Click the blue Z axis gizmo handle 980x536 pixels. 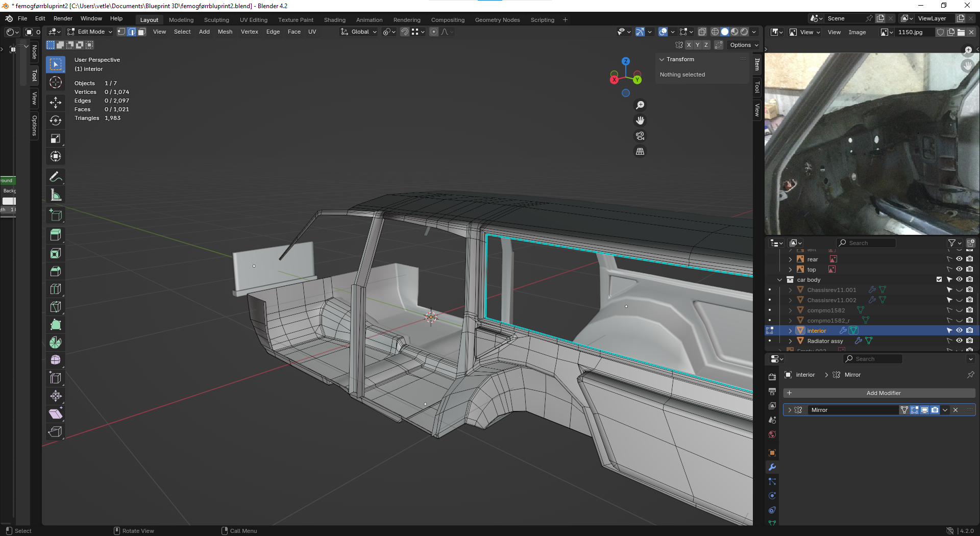click(626, 61)
